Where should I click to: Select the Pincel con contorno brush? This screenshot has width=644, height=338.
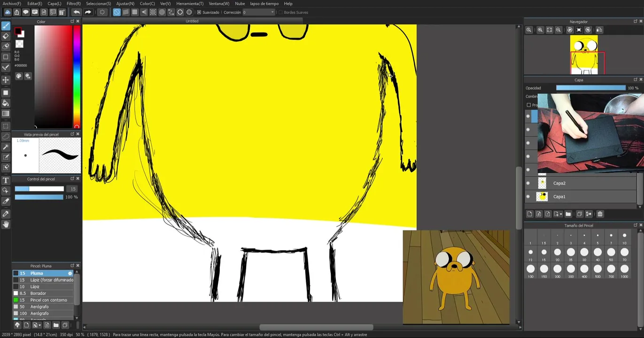coord(43,300)
